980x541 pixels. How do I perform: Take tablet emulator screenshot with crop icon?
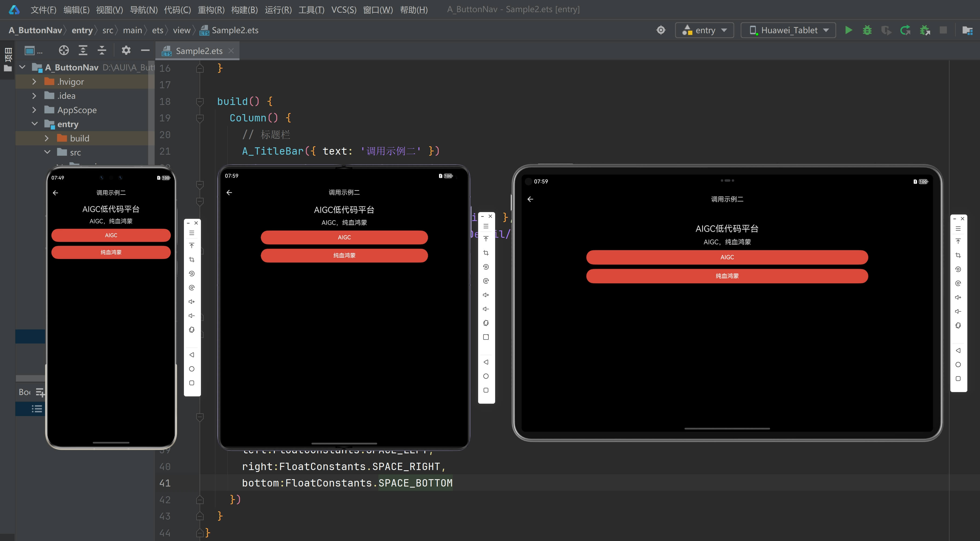pyautogui.click(x=958, y=255)
